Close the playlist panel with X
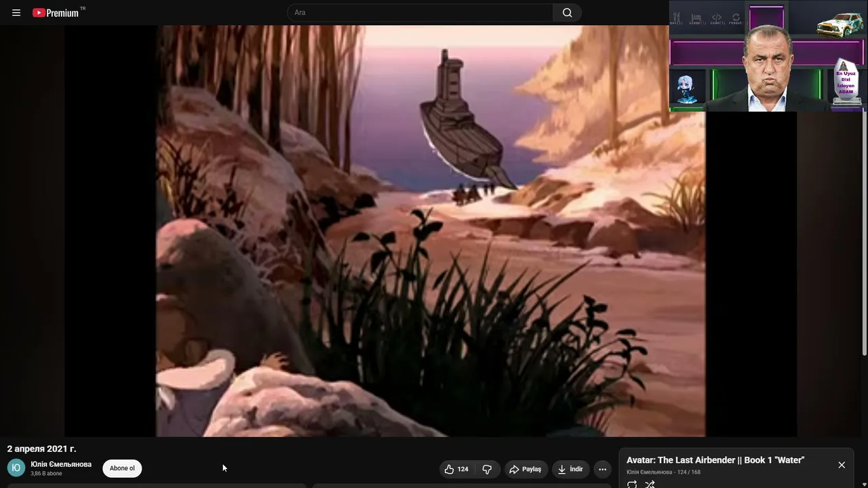The height and width of the screenshot is (488, 868). [842, 465]
